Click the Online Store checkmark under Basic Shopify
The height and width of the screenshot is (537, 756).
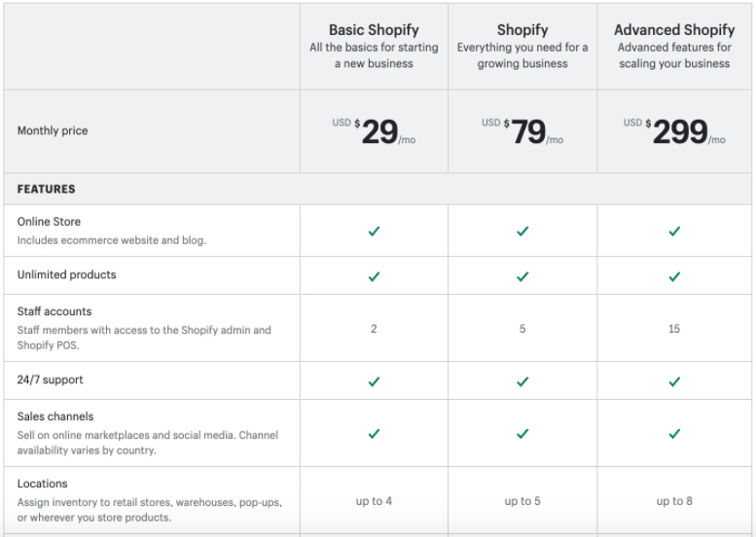(374, 232)
